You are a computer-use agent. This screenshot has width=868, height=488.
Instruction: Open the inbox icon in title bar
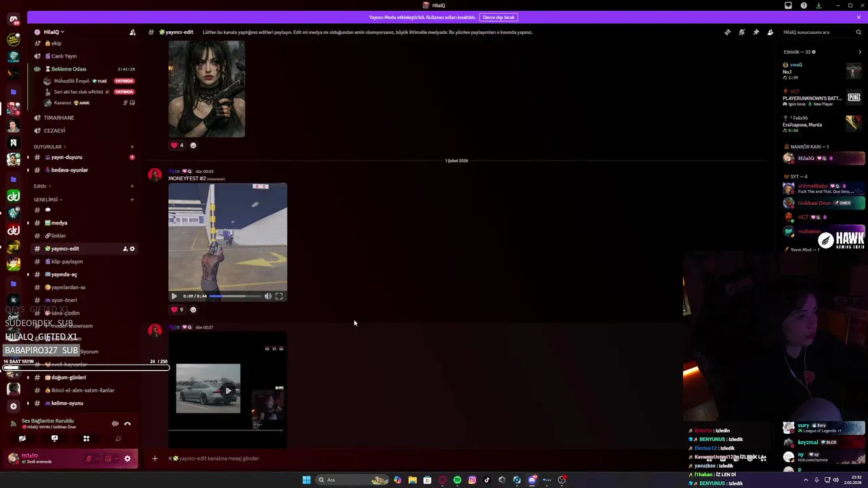coord(788,5)
